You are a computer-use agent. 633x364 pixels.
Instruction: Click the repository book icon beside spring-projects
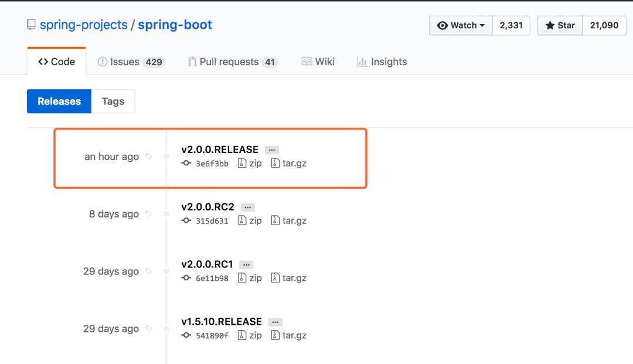click(x=31, y=25)
